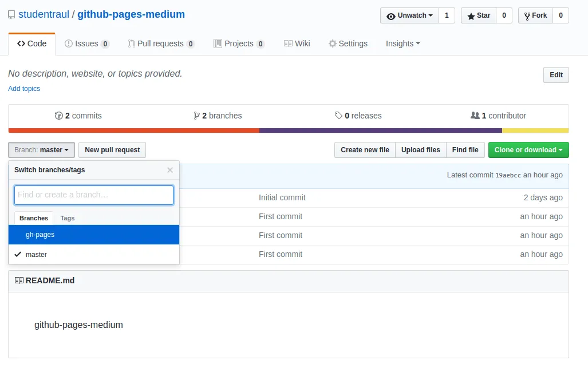
Task: Click the tag icon beside 0 releases
Action: [x=338, y=116]
